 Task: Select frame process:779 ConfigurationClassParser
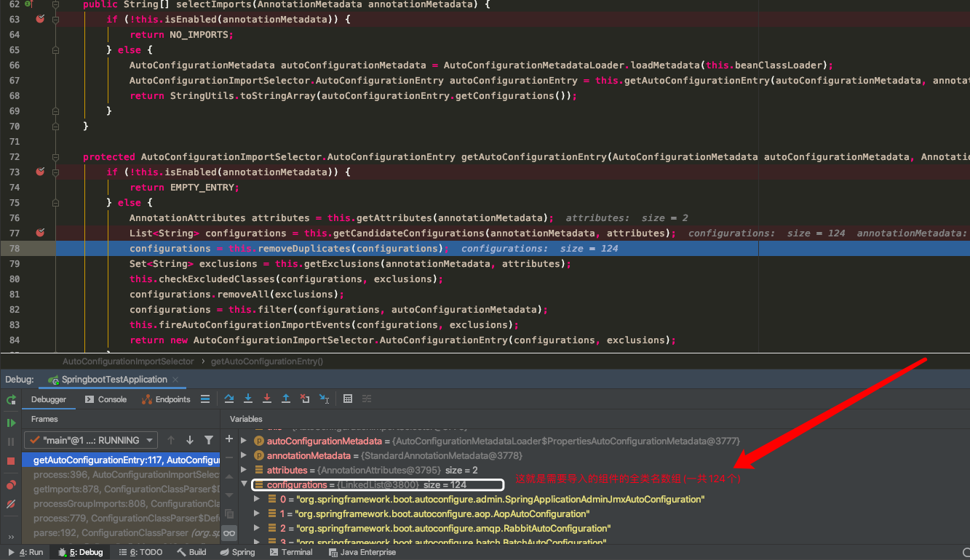pyautogui.click(x=121, y=518)
